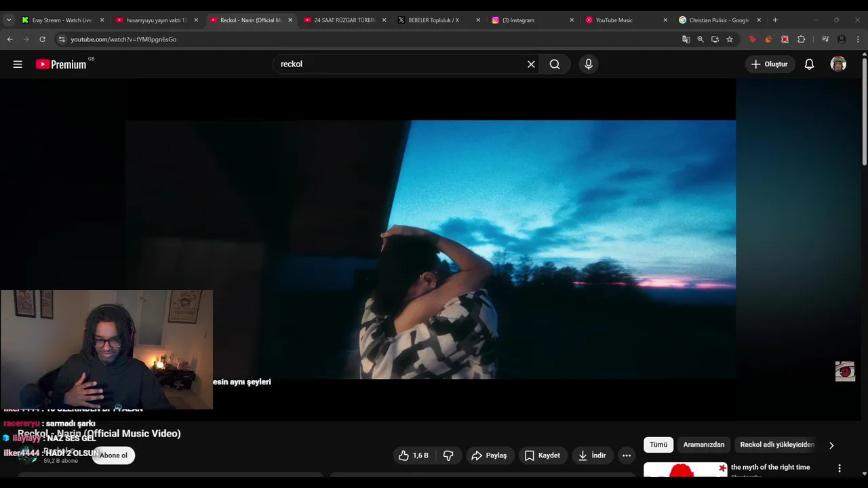
Task: Open the red Tp extension icon
Action: (x=752, y=39)
